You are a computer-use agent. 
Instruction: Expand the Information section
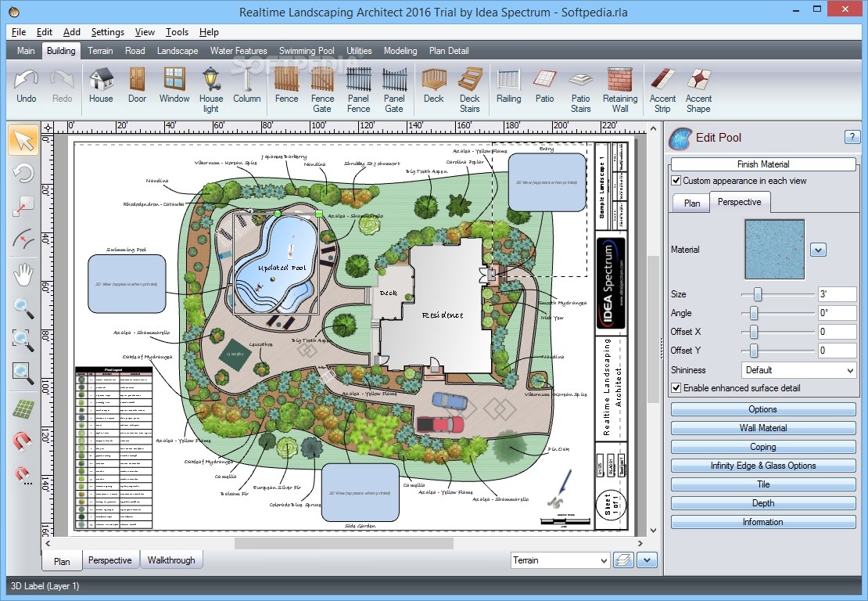tap(762, 522)
